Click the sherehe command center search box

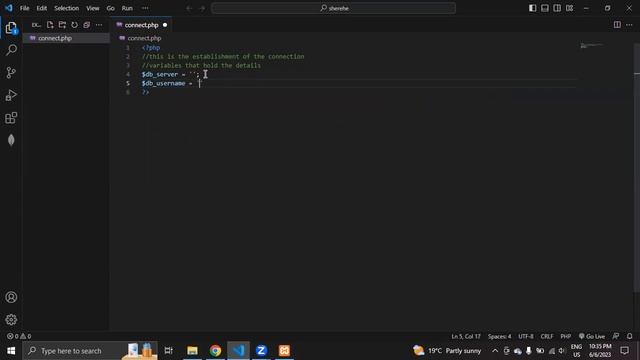click(333, 8)
